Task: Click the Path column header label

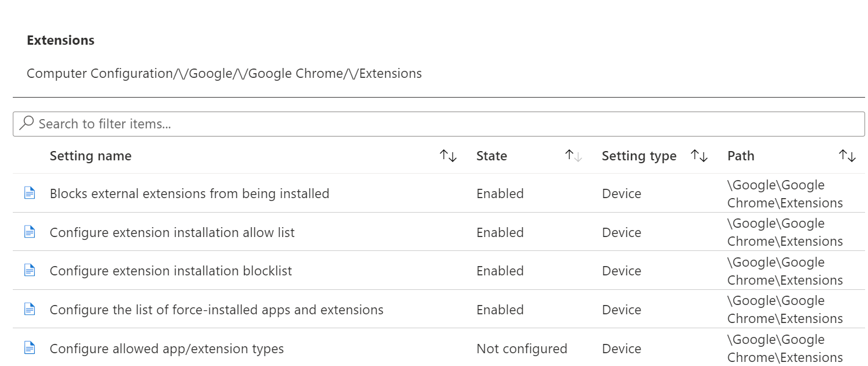Action: pyautogui.click(x=741, y=156)
